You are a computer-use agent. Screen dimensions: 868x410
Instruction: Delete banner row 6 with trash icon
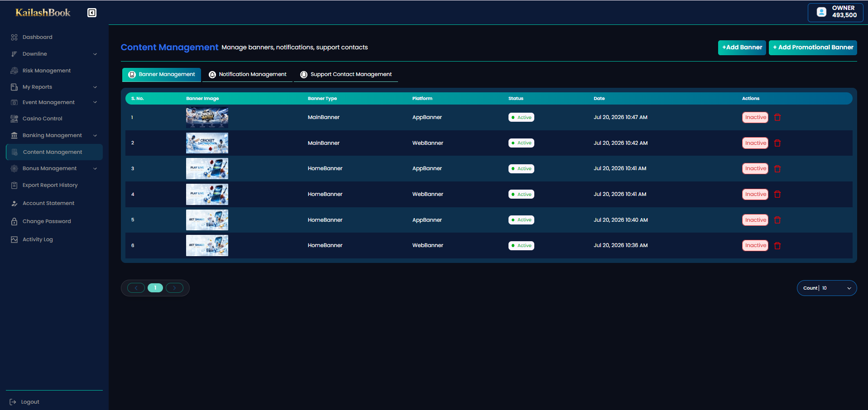click(x=777, y=246)
